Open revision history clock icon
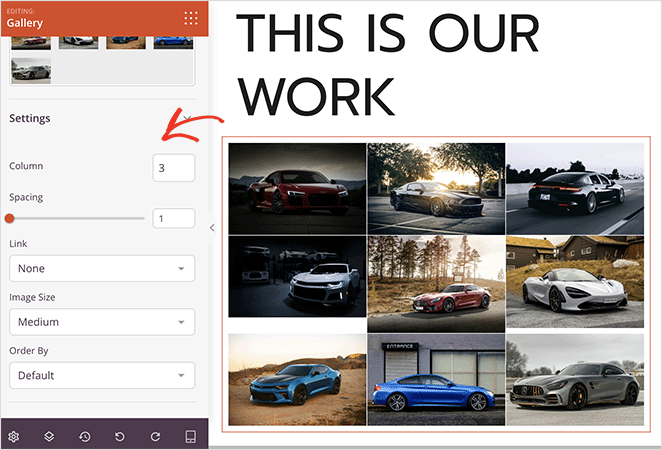This screenshot has width=662, height=450. click(x=85, y=437)
